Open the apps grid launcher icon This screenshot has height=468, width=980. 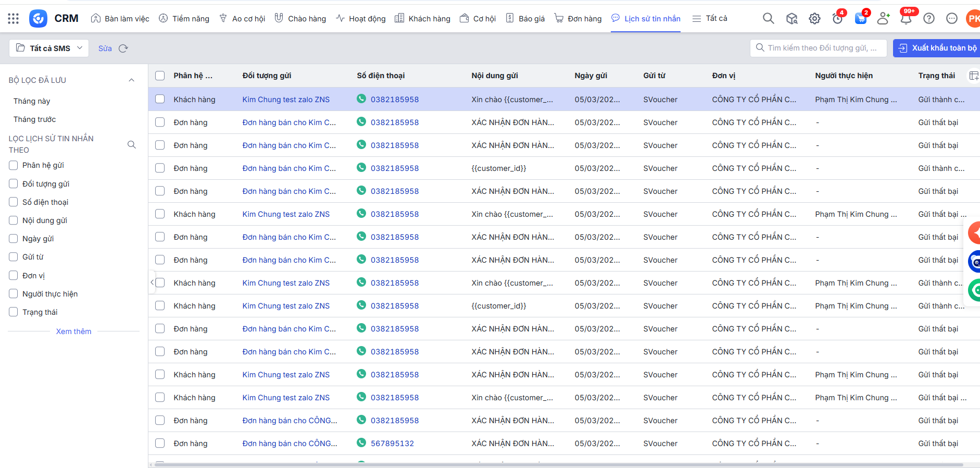point(14,19)
